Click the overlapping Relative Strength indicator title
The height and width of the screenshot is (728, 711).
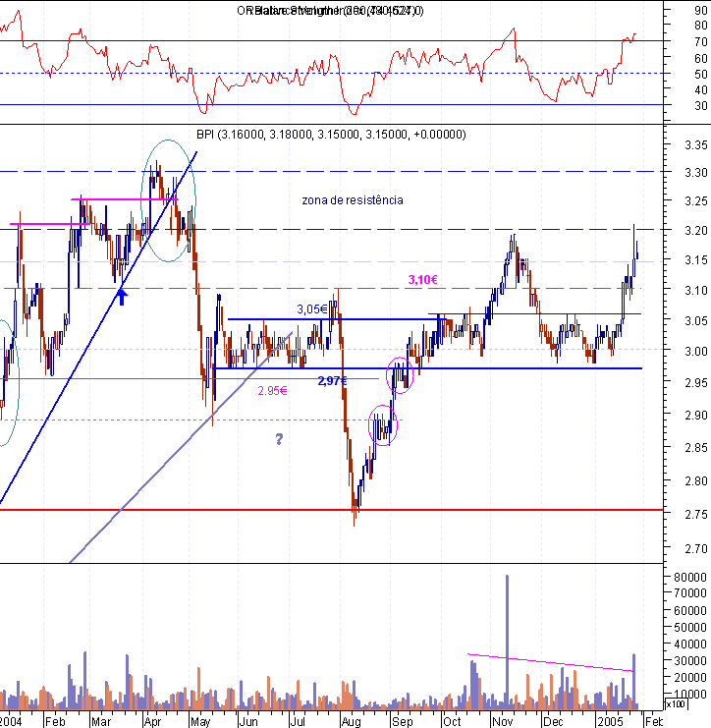coord(330,10)
